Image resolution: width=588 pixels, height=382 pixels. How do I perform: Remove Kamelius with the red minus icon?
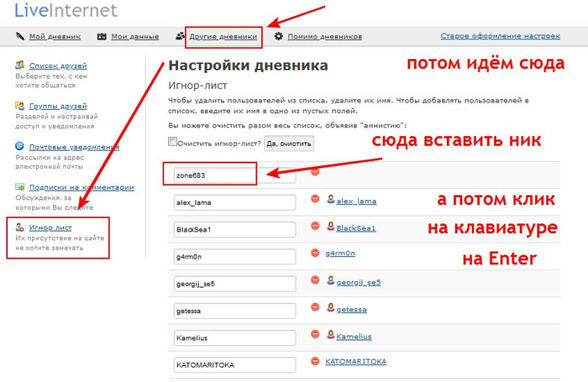315,334
